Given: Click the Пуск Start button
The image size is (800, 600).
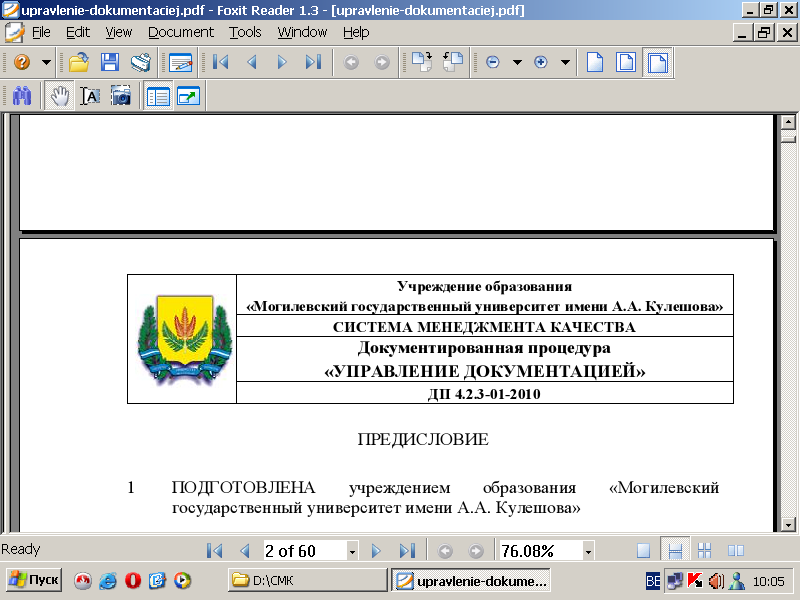Looking at the screenshot, I should [34, 580].
